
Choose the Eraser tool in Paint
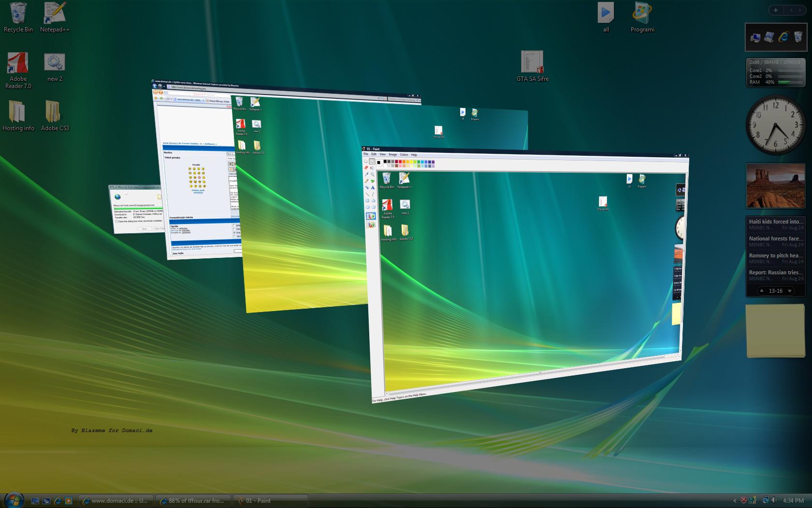(366, 167)
